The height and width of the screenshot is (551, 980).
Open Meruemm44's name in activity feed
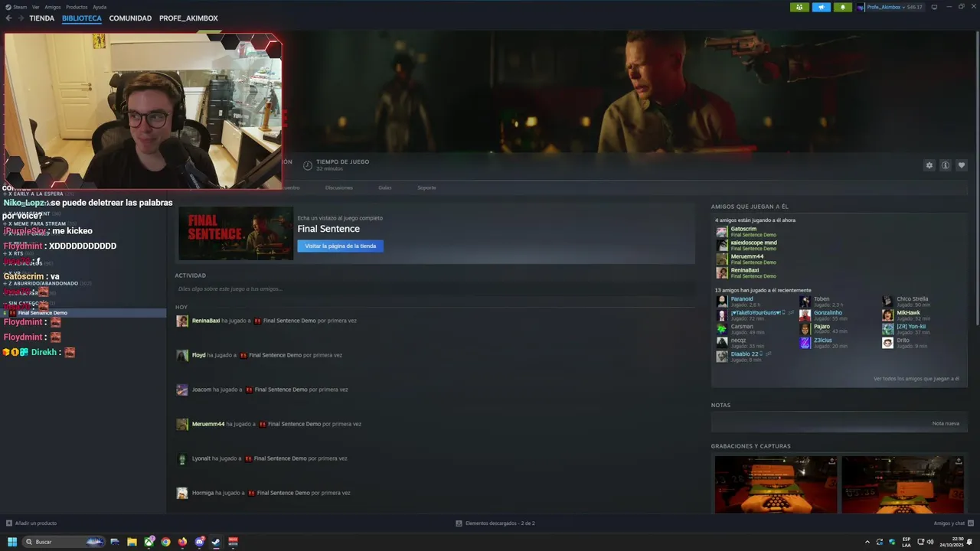[x=208, y=424]
